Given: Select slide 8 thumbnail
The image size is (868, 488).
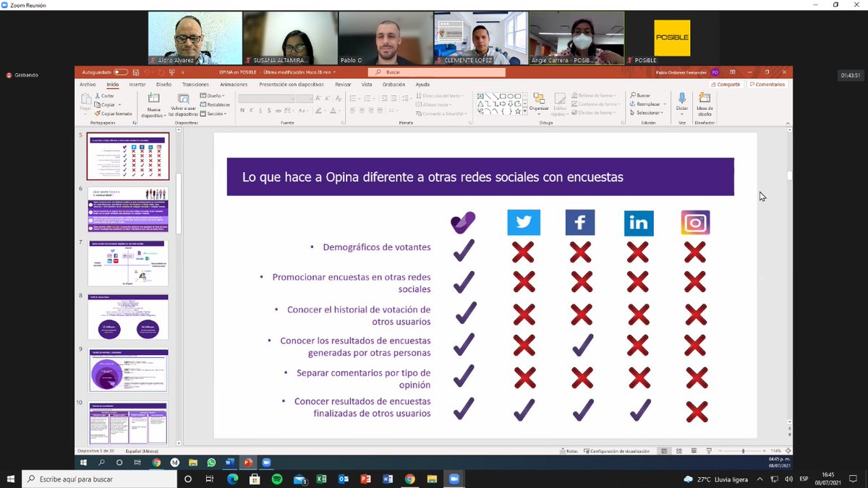Looking at the screenshot, I should pyautogui.click(x=128, y=317).
